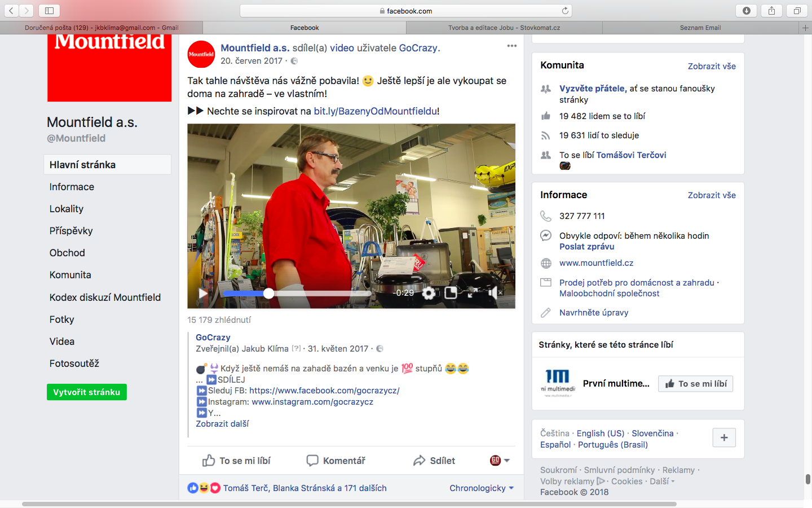Screen dimensions: 812x508
Task: Click Sdílet share button
Action: click(x=434, y=461)
